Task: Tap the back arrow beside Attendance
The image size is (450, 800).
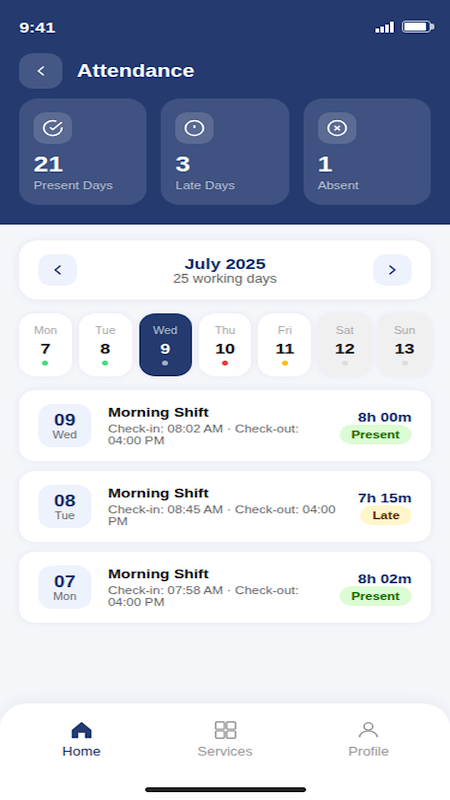Action: click(x=41, y=71)
